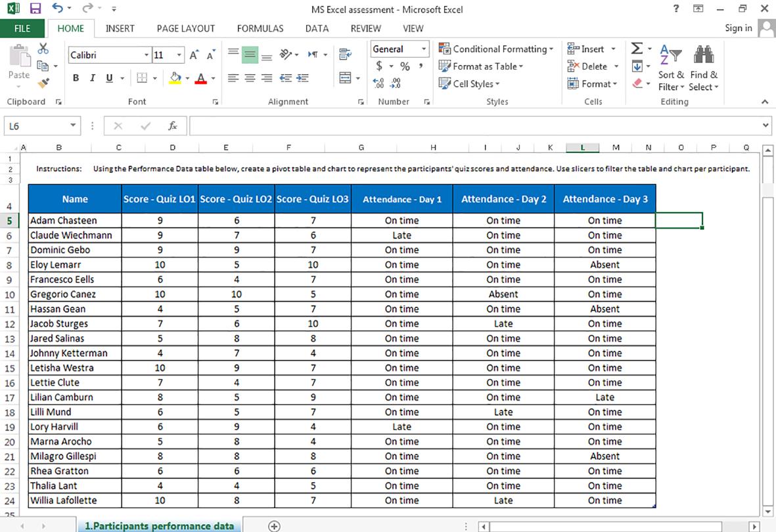This screenshot has height=532, width=776.
Task: Toggle bold formatting
Action: [x=75, y=78]
